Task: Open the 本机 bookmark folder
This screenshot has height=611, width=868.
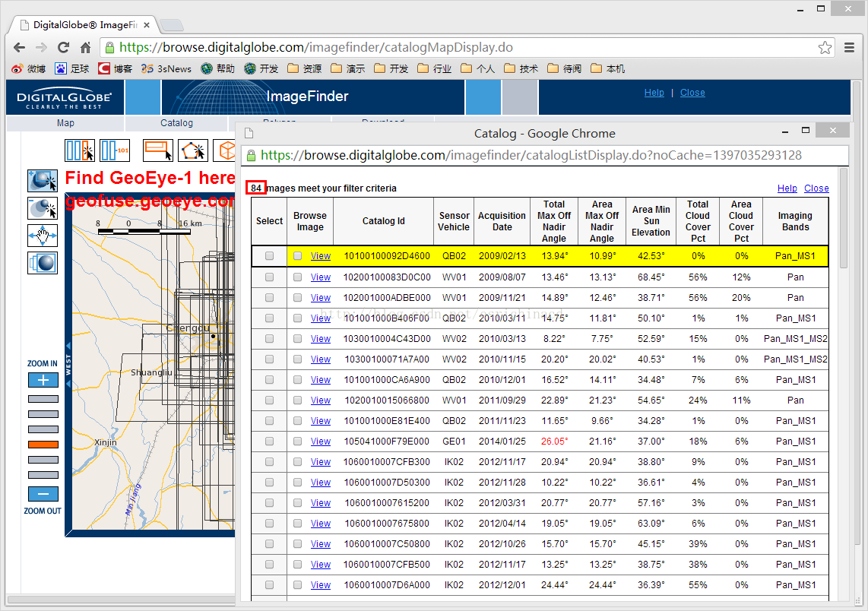Action: (608, 68)
